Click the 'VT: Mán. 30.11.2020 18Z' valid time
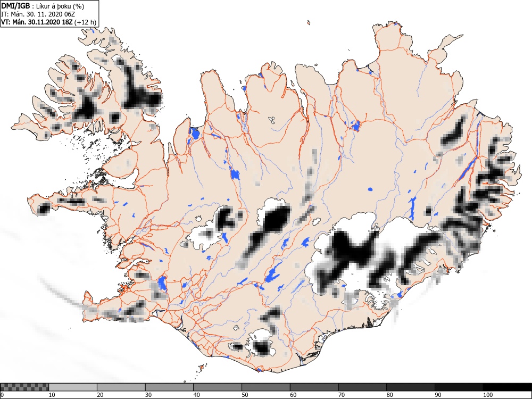This screenshot has height=399, width=532. coord(37,22)
